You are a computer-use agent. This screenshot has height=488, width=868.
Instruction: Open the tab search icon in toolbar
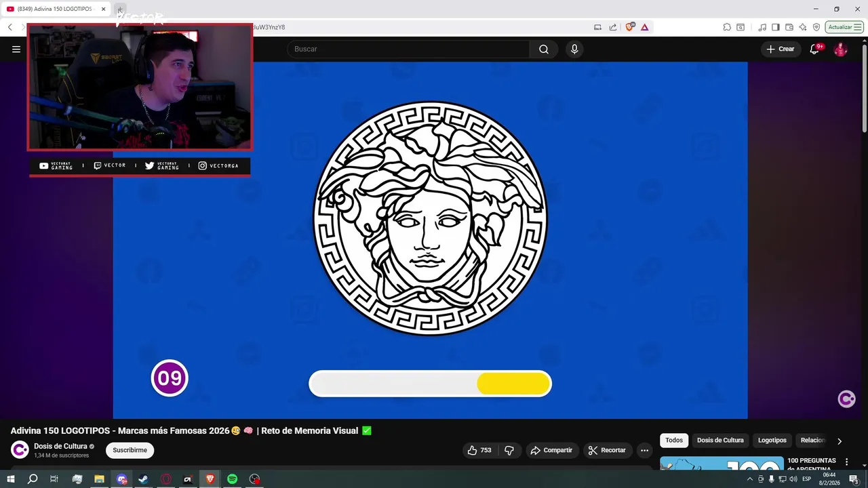tap(741, 27)
